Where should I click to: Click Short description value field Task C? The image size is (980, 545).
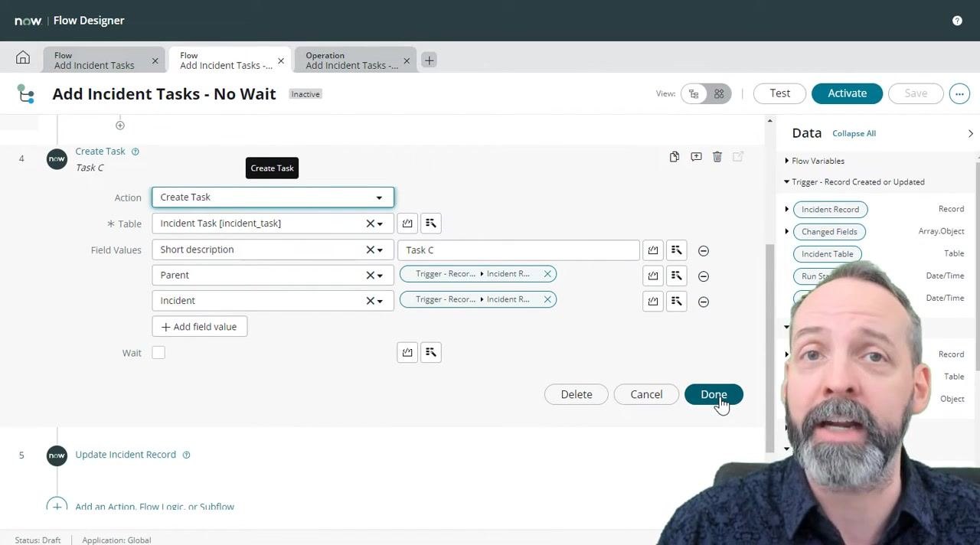click(518, 250)
